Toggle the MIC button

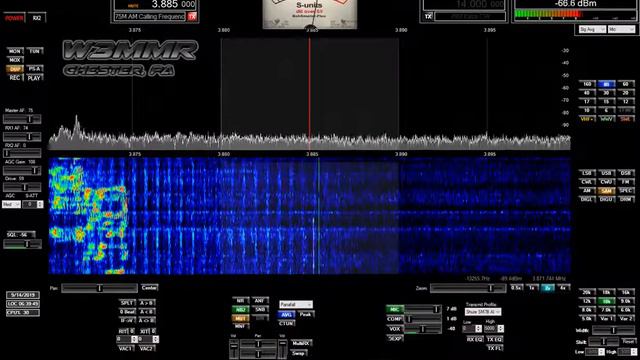395,309
